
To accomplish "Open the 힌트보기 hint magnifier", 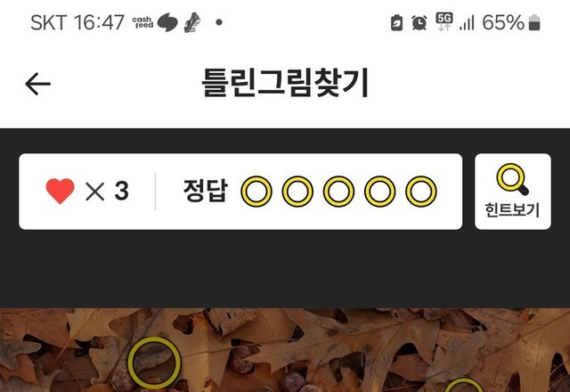I will [x=513, y=192].
